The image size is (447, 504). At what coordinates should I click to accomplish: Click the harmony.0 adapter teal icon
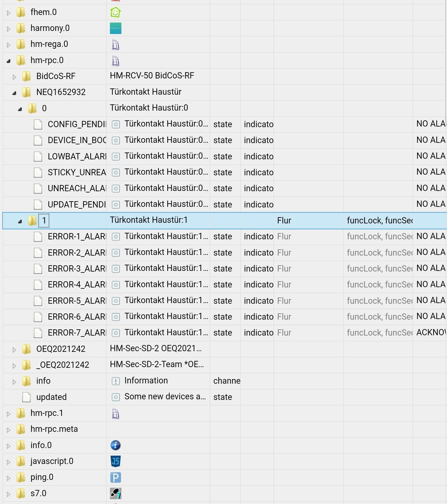tap(116, 28)
